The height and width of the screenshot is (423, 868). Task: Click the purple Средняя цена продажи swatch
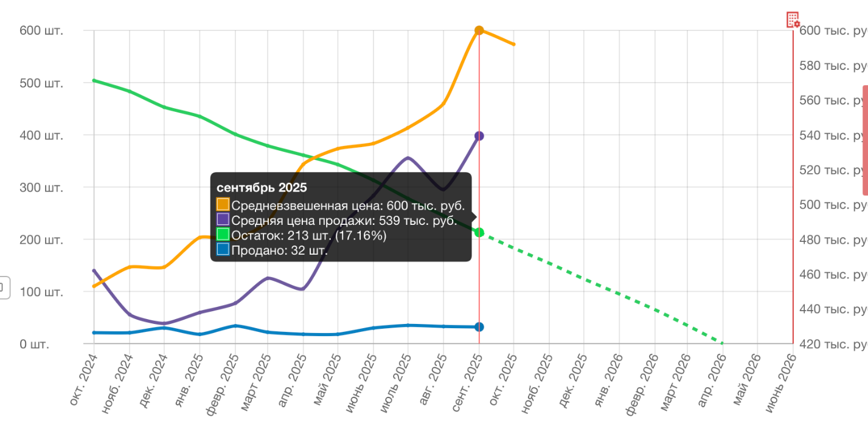[x=223, y=219]
